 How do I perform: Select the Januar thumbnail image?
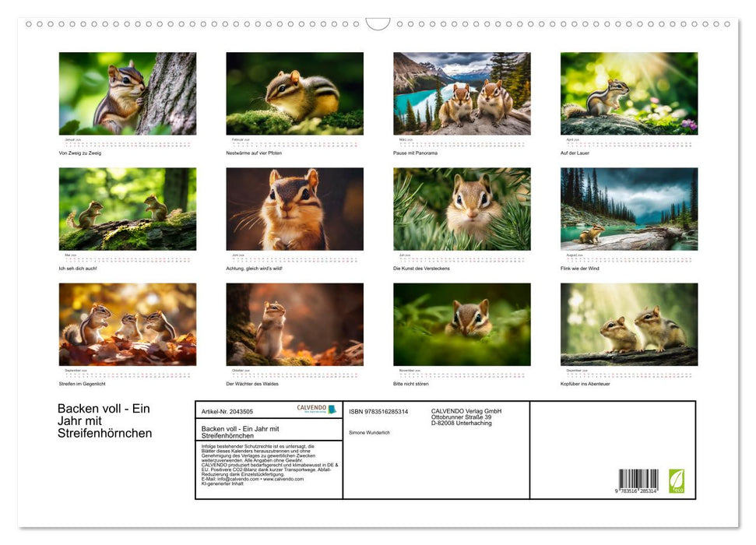pyautogui.click(x=128, y=93)
